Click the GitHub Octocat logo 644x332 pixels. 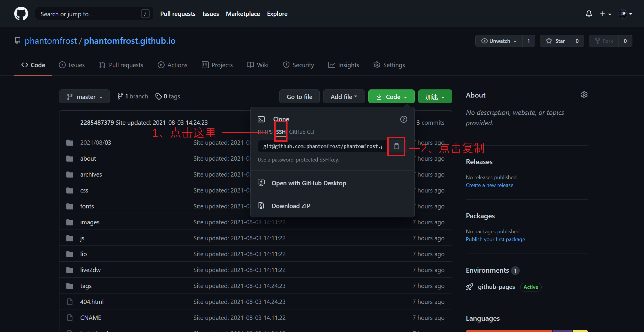[21, 14]
